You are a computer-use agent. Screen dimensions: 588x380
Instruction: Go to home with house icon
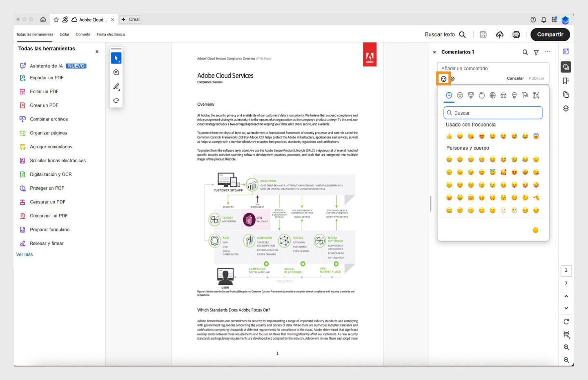tap(43, 20)
